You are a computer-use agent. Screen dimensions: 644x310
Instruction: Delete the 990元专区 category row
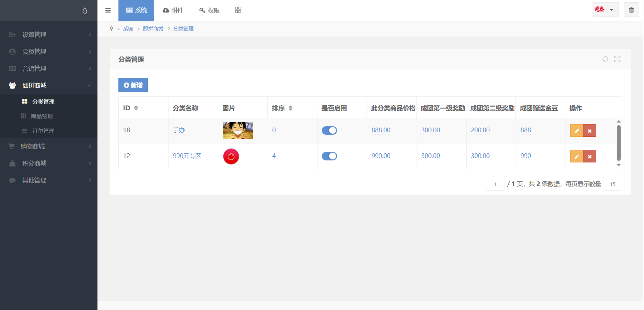tap(590, 156)
